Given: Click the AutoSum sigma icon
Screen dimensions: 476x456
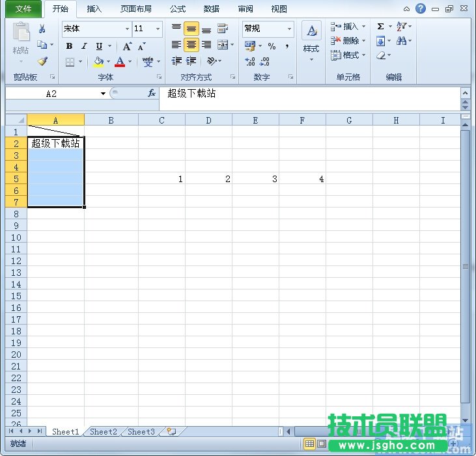Looking at the screenshot, I should 380,27.
